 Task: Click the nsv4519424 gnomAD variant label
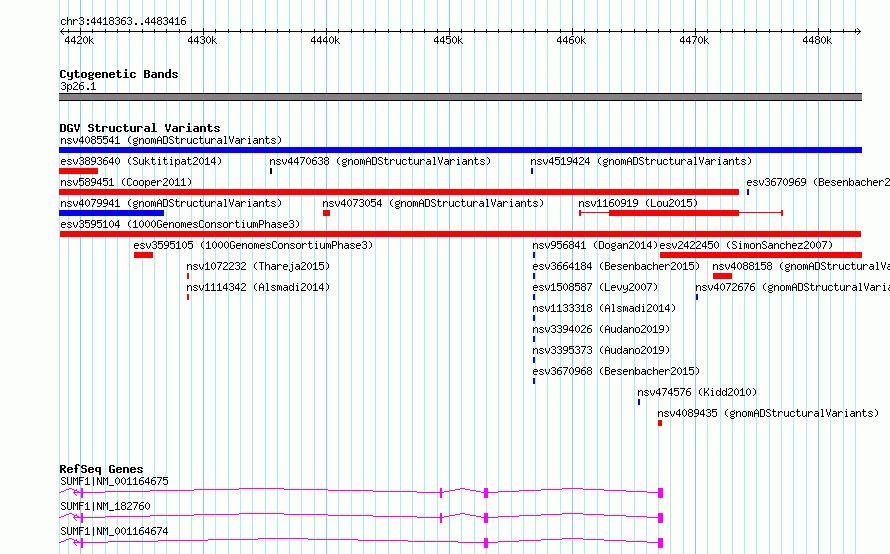pos(641,161)
